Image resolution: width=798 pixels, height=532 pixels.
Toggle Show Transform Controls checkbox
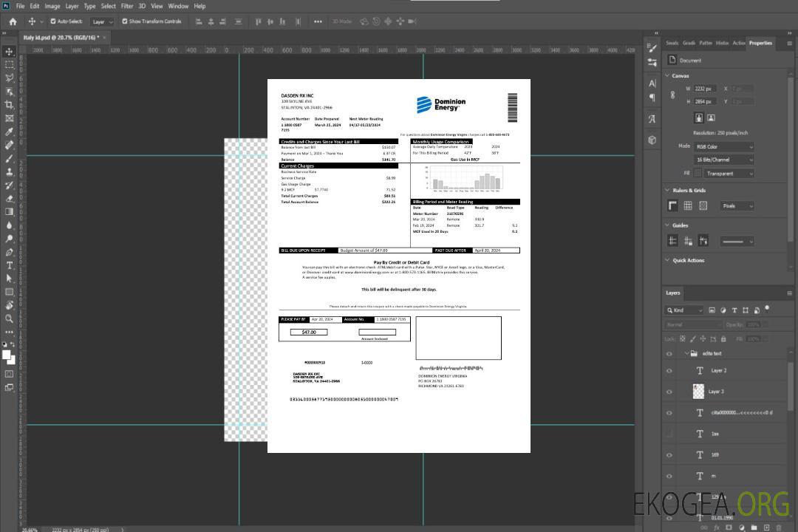tap(125, 21)
